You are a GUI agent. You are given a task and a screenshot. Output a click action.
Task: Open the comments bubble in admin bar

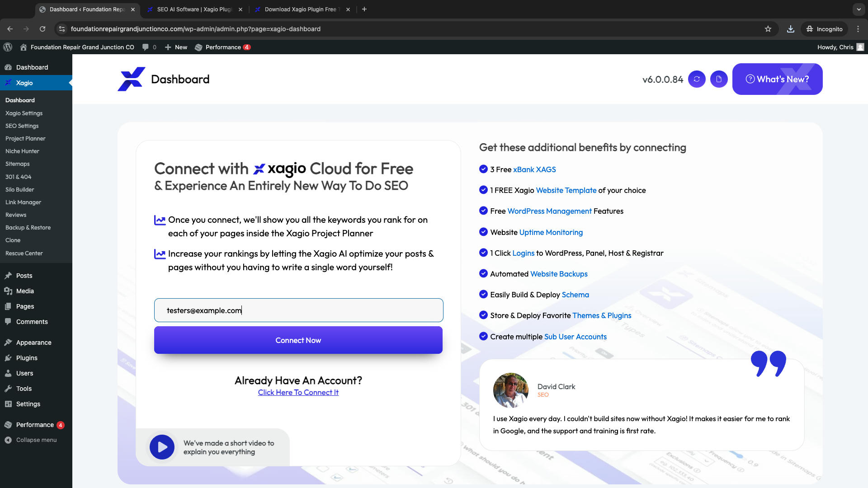(x=149, y=47)
